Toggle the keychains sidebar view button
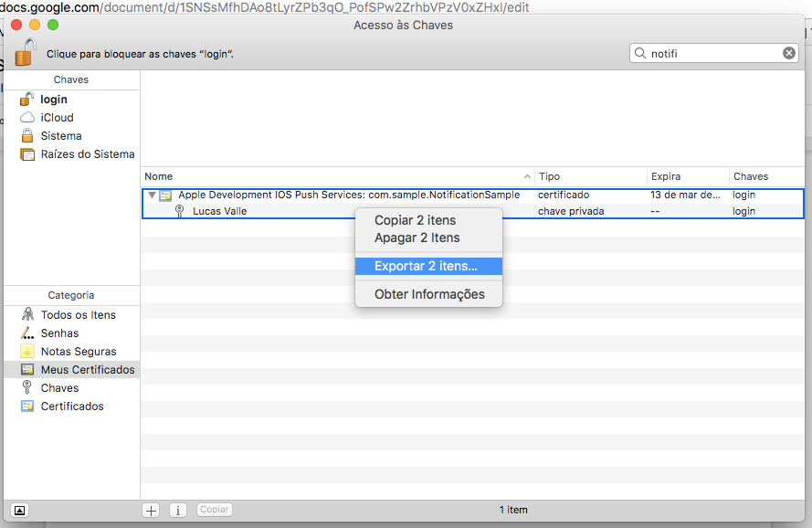Screen dimensions: 812x528 [19, 511]
